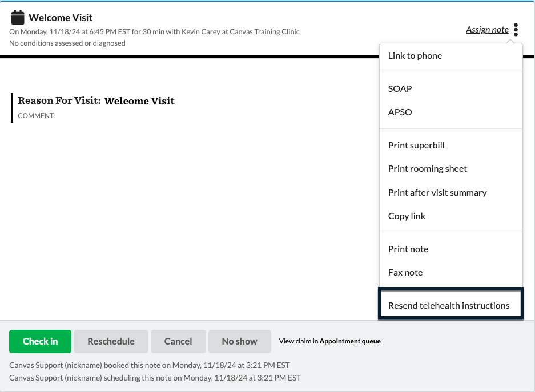Choose Copy link from menu
Image resolution: width=535 pixels, height=392 pixels.
coord(450,216)
